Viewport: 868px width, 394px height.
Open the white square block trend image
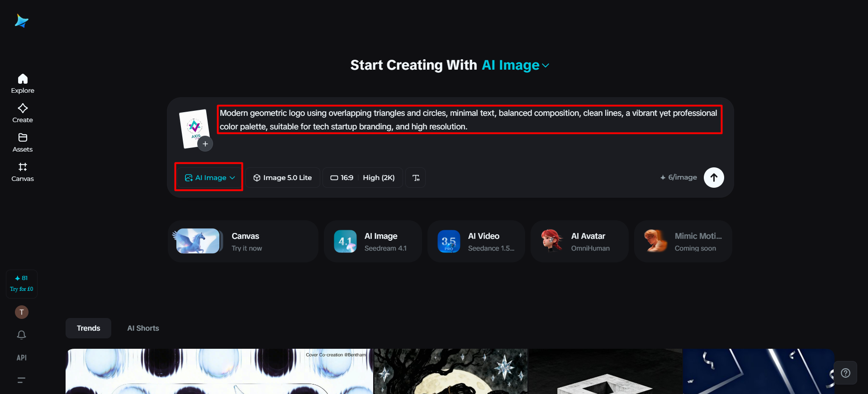click(x=605, y=371)
